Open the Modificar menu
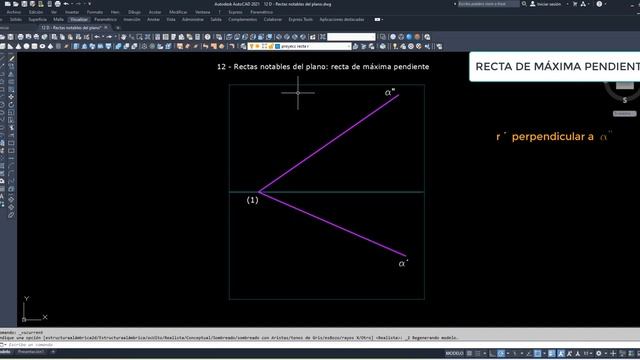Viewport: 640px width, 360px height. click(178, 12)
